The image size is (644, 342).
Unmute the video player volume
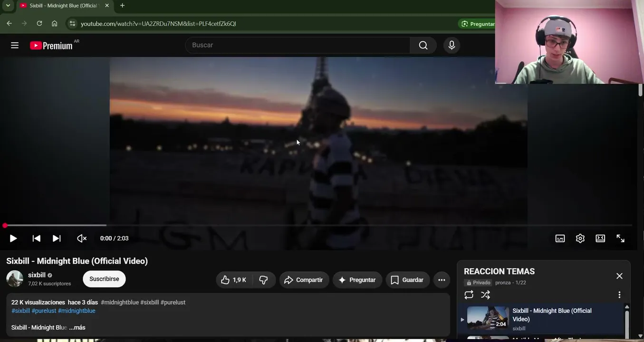pos(82,238)
